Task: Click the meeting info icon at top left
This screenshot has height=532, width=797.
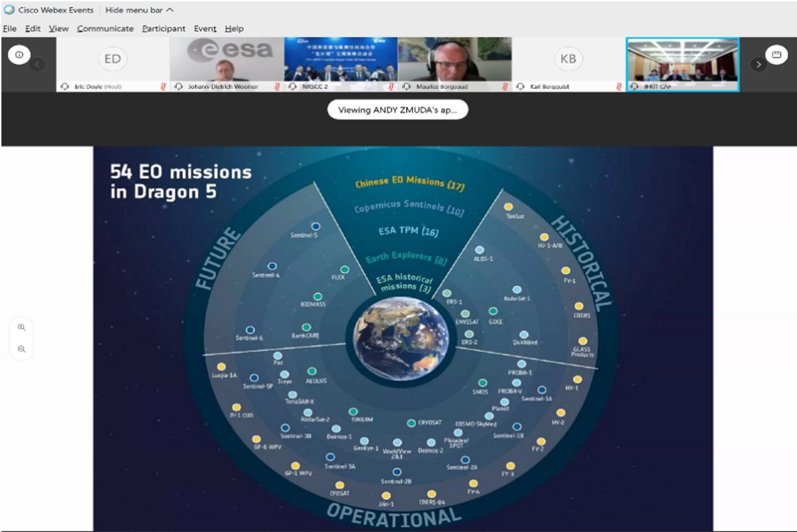Action: point(19,55)
